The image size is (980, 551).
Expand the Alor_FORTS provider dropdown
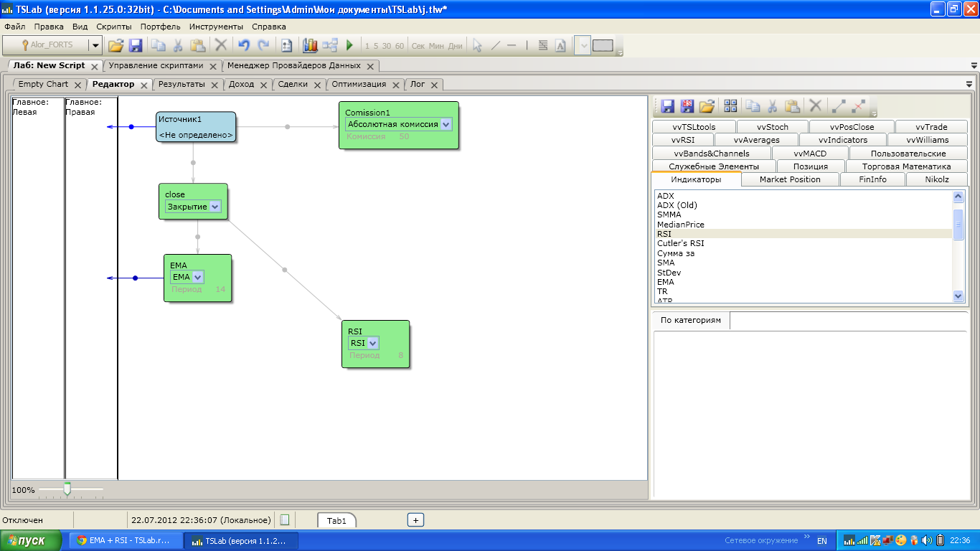coord(95,45)
